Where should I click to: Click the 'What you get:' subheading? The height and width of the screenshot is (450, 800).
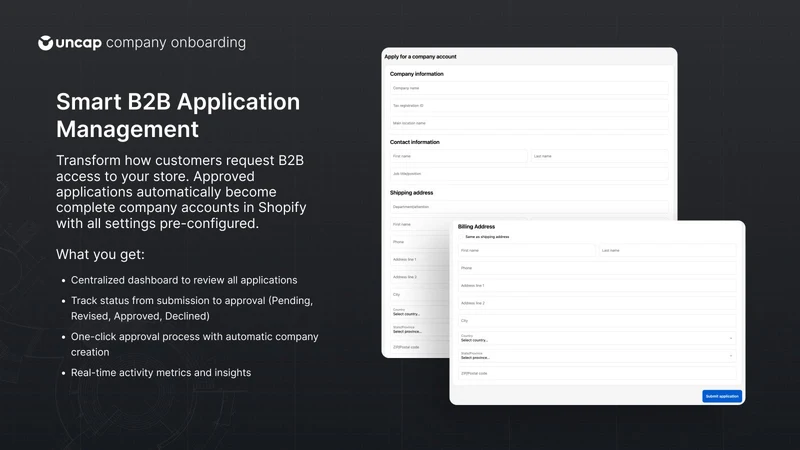pos(100,255)
